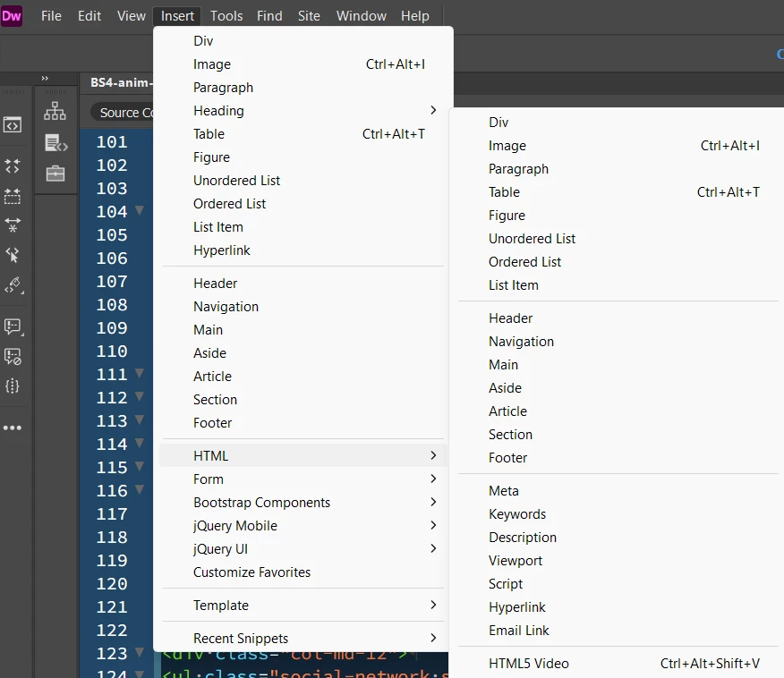Open the Window menu

click(x=361, y=16)
